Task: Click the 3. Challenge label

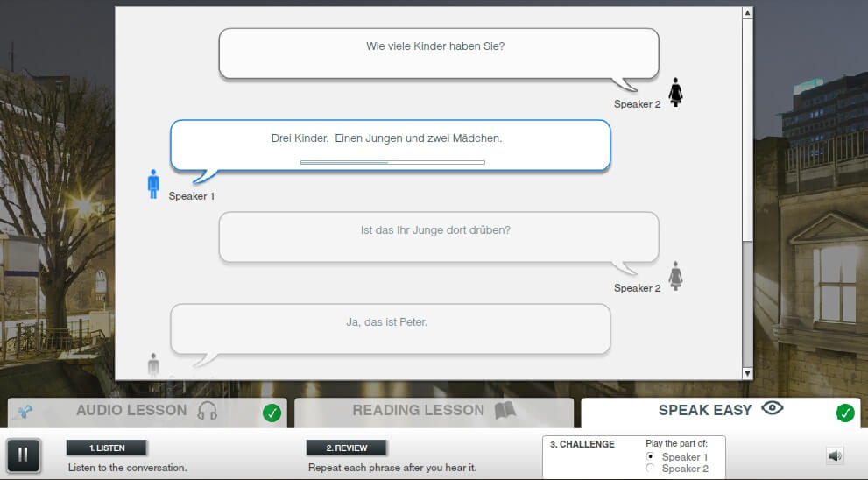Action: (582, 444)
